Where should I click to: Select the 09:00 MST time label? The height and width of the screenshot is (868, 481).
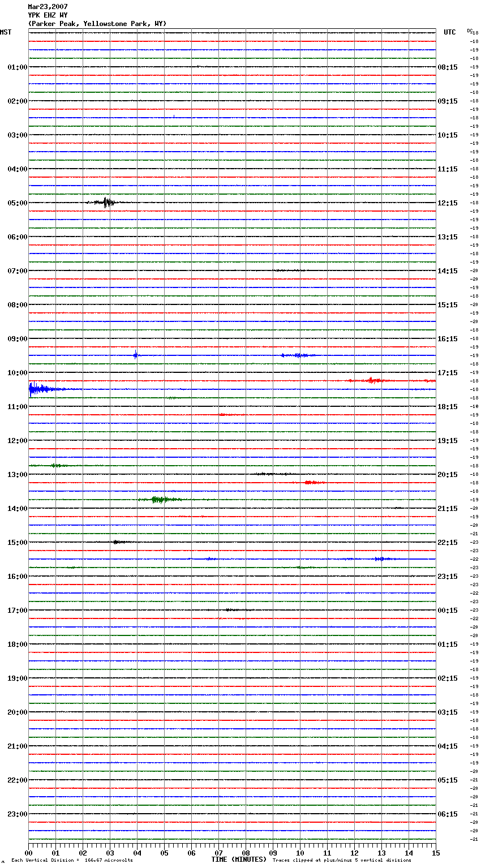pos(18,339)
